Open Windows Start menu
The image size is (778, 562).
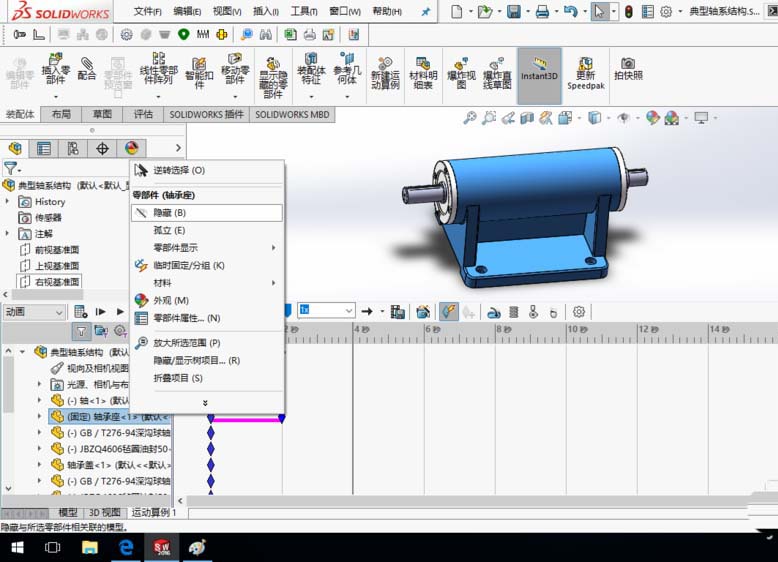click(17, 547)
